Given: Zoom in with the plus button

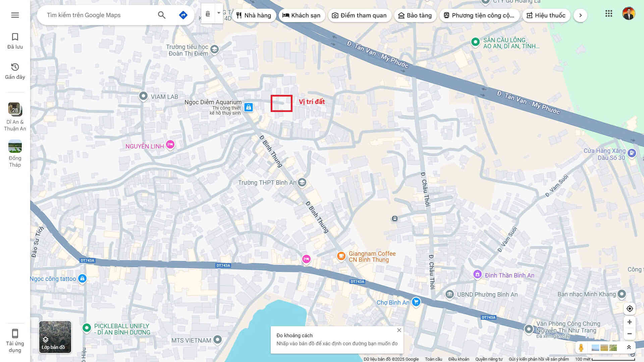Looking at the screenshot, I should pyautogui.click(x=630, y=322).
